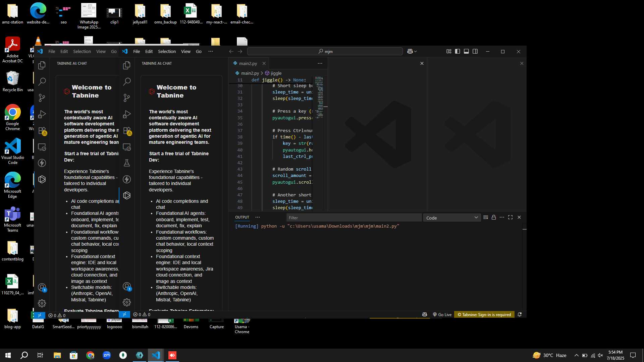Open File Explorer from taskbar
Viewport: 644px width, 362px height.
click(57, 355)
